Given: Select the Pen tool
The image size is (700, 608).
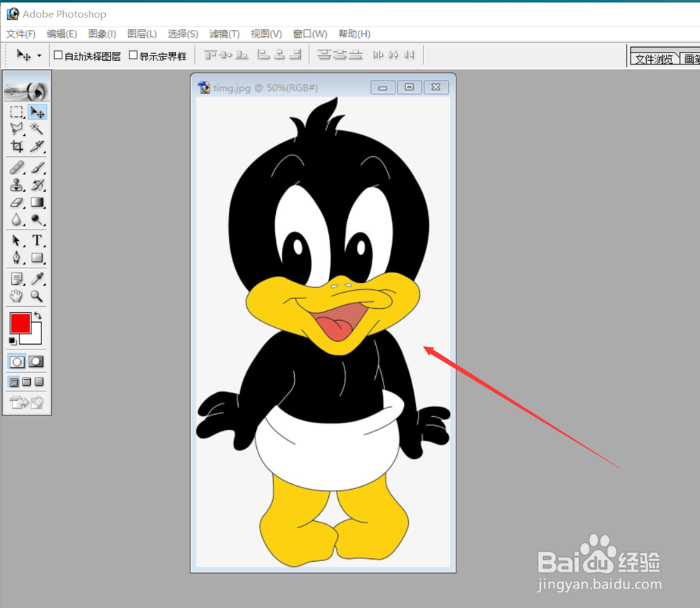Looking at the screenshot, I should (17, 258).
